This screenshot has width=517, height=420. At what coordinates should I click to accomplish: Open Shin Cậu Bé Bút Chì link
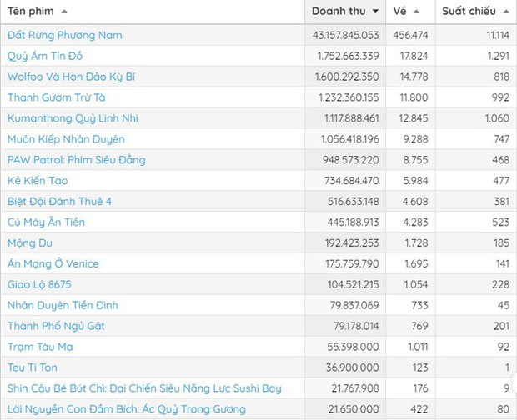[144, 388]
